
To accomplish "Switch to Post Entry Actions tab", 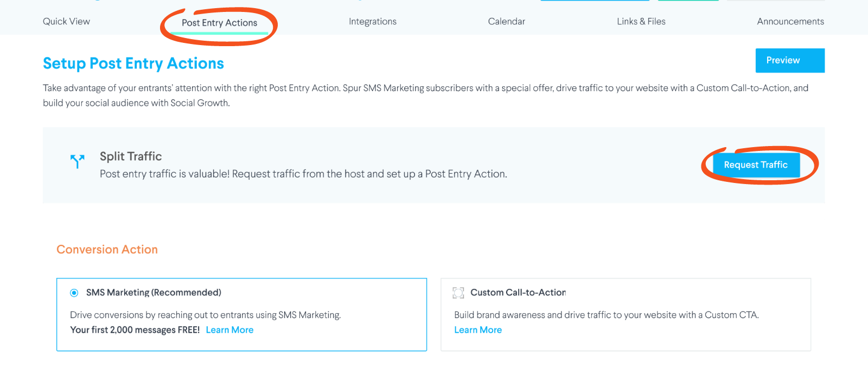I will coord(219,23).
